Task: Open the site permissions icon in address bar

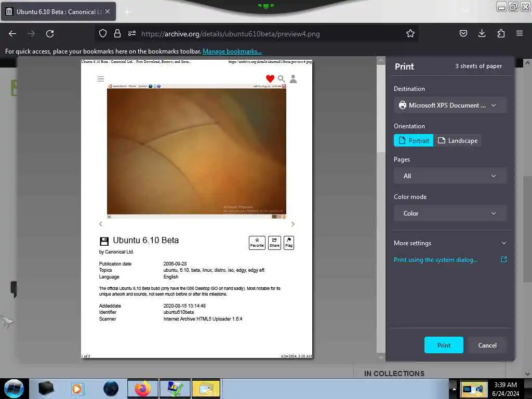Action: click(x=132, y=33)
